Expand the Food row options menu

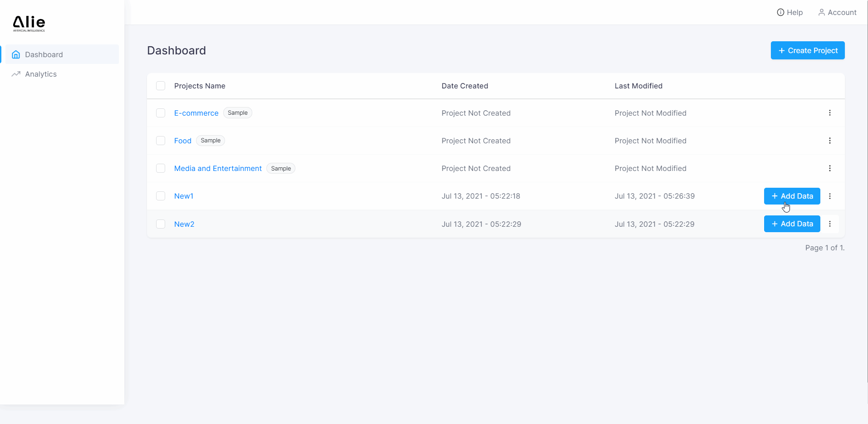click(x=829, y=141)
